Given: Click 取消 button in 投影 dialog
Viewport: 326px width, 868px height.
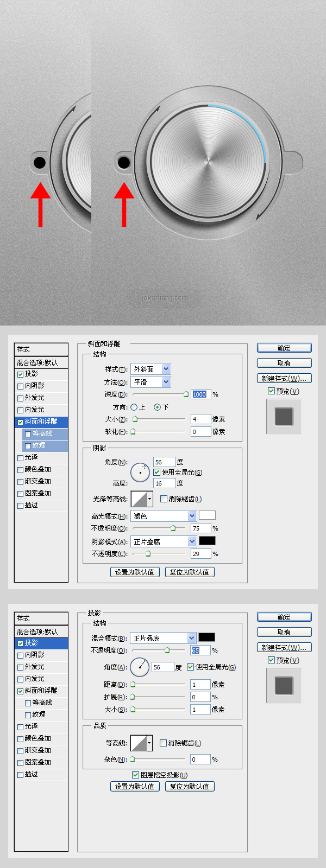Looking at the screenshot, I should coord(284,632).
